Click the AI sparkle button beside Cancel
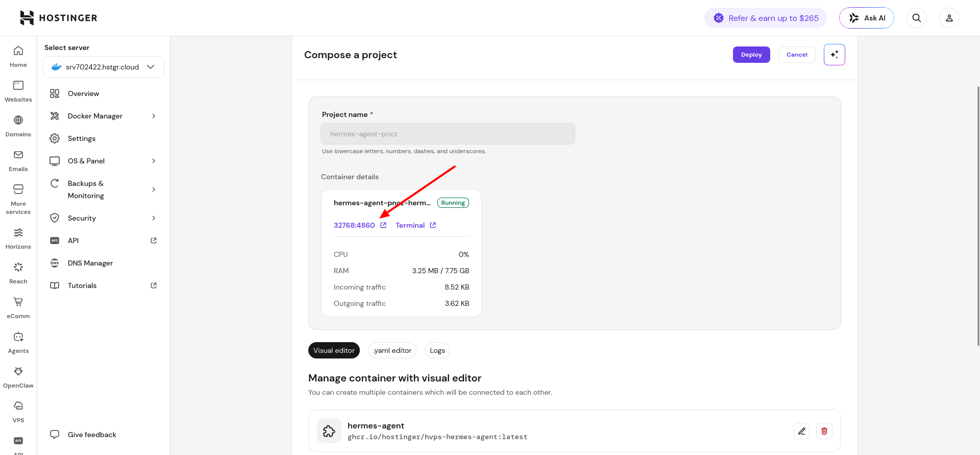Screen dimensions: 980x455 pos(835,55)
